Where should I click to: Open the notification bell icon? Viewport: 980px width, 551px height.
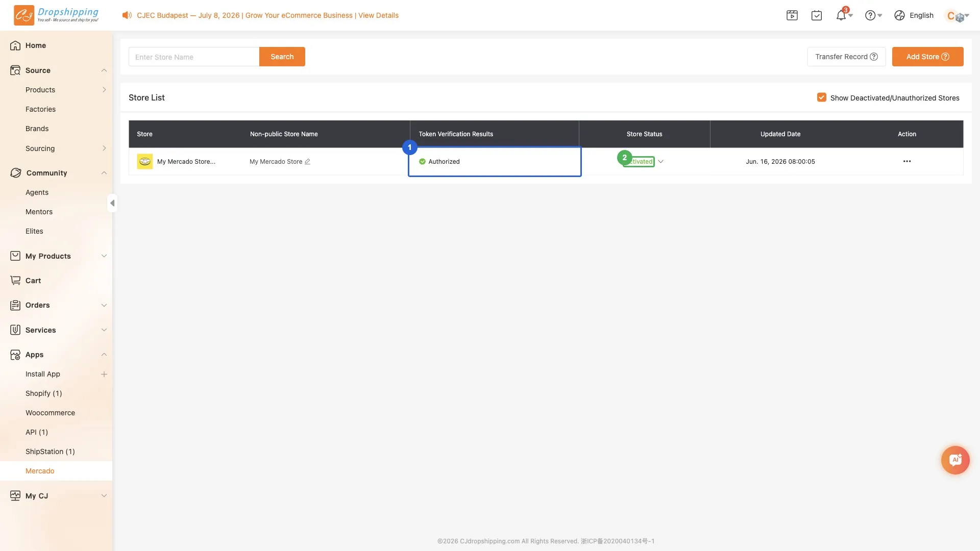tap(841, 15)
